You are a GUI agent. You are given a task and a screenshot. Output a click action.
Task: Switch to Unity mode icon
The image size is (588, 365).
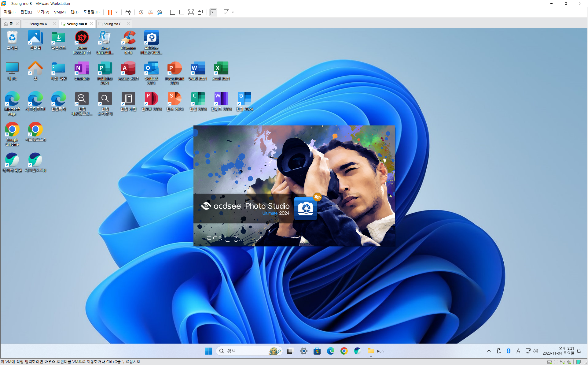coord(200,12)
